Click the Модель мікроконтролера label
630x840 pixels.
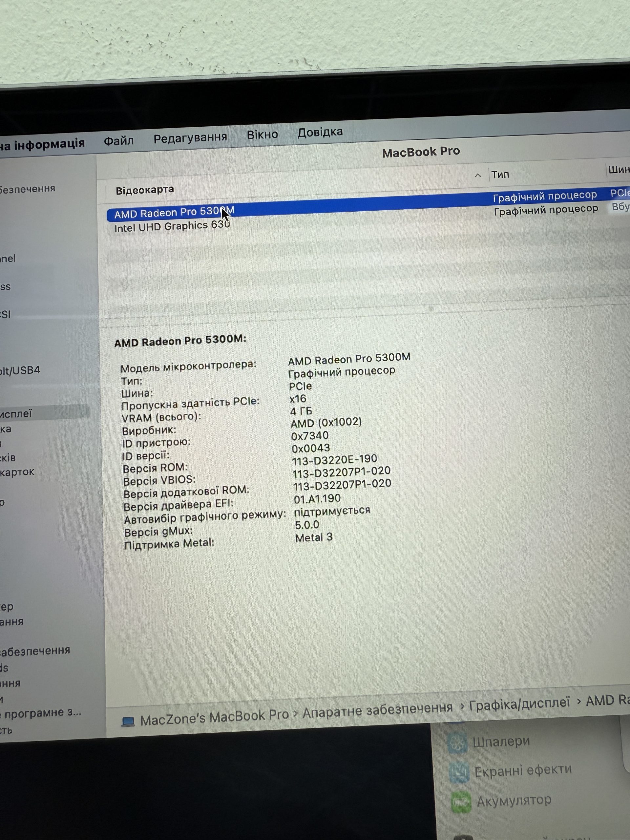[x=188, y=367]
